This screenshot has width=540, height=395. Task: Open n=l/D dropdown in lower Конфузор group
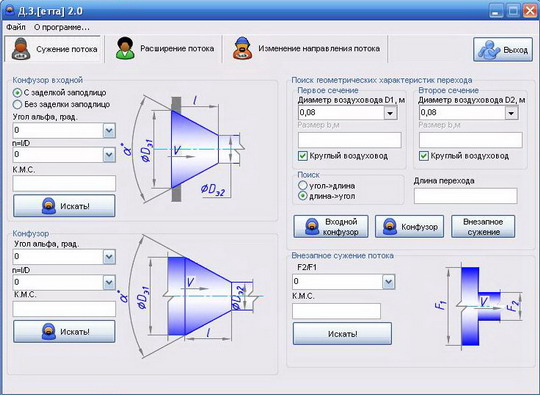coord(109,282)
